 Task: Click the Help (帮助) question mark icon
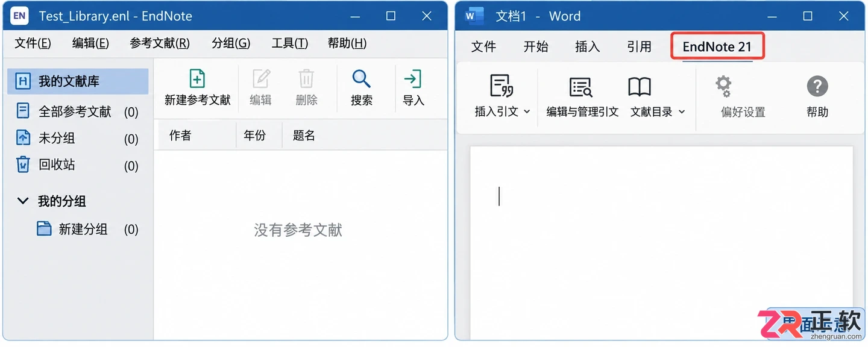click(x=817, y=87)
